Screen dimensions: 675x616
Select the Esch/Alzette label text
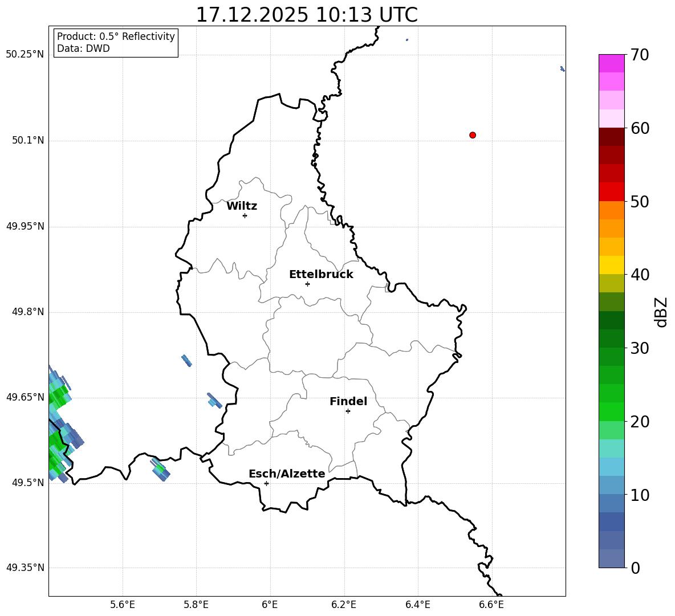(x=287, y=474)
